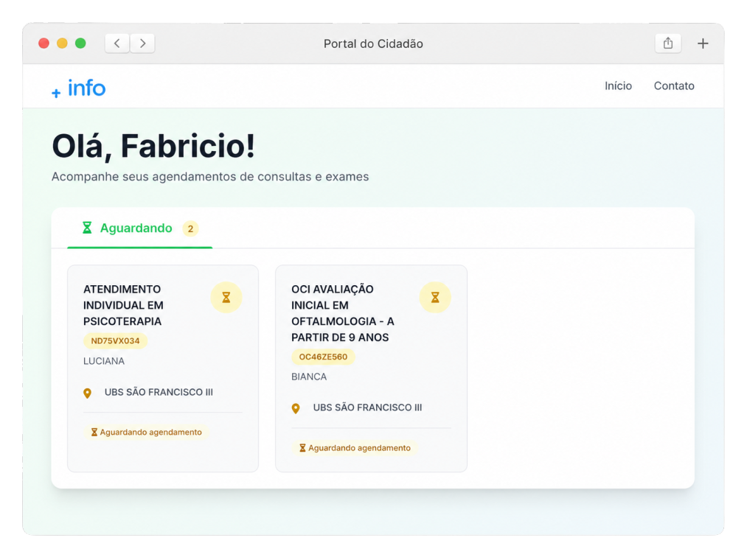Open the Início navigation link
This screenshot has width=747, height=560.
[x=618, y=85]
